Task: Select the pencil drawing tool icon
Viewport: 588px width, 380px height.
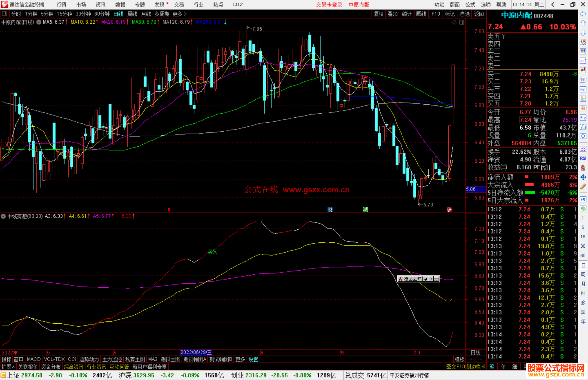Action: pos(583,187)
